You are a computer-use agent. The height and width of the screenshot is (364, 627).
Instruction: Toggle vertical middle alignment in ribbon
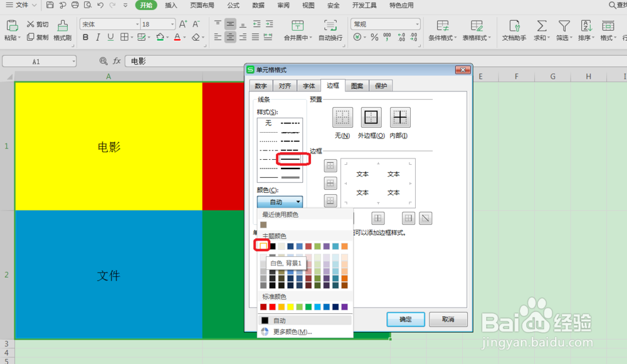coord(230,24)
